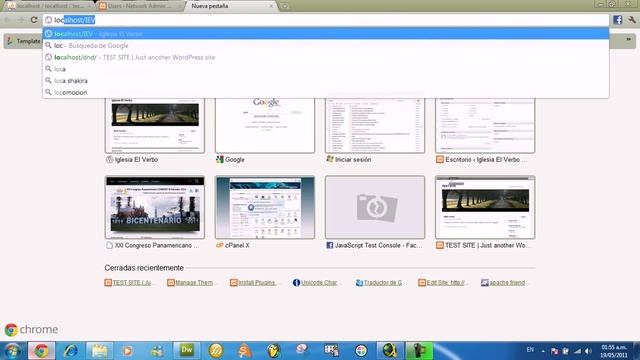
Task: Select the 'loca' search suggestion
Action: pos(326,69)
